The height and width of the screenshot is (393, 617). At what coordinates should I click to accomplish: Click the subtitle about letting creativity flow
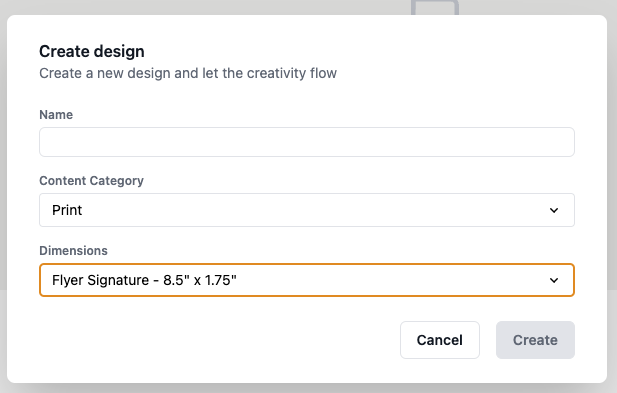point(188,73)
